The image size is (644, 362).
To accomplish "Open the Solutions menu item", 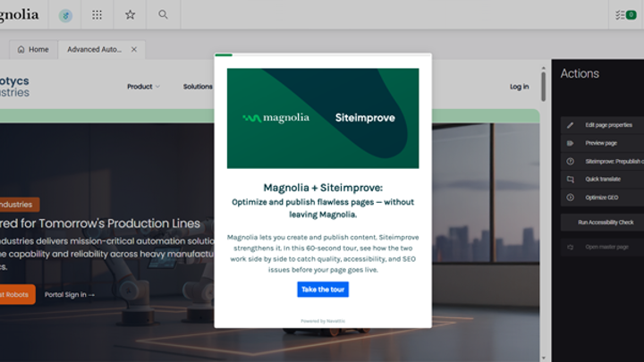I will [x=198, y=87].
